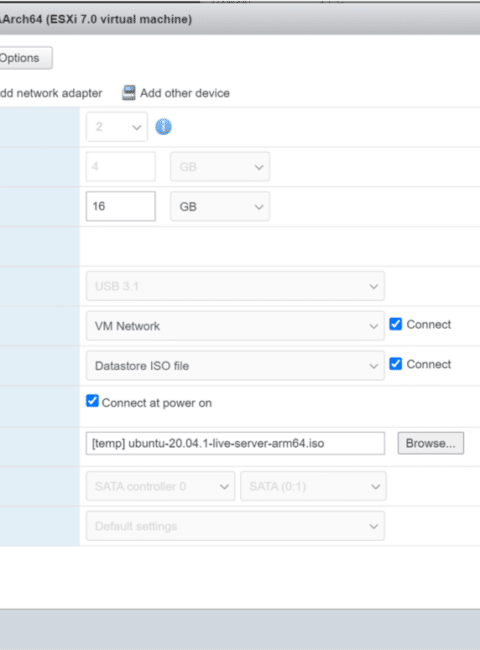
Task: Open the Datastore ISO file dropdown
Action: click(235, 366)
